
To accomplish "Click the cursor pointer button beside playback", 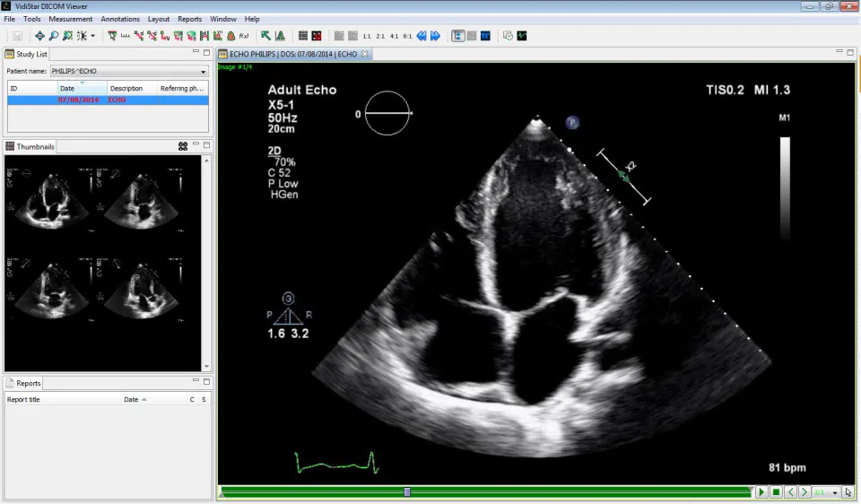I will [848, 492].
